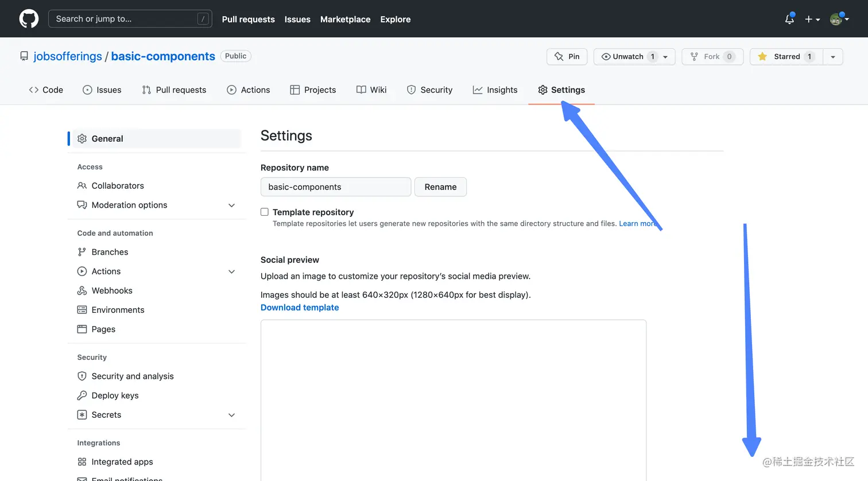Enable the Template repository checkbox
The width and height of the screenshot is (868, 481).
(x=265, y=212)
